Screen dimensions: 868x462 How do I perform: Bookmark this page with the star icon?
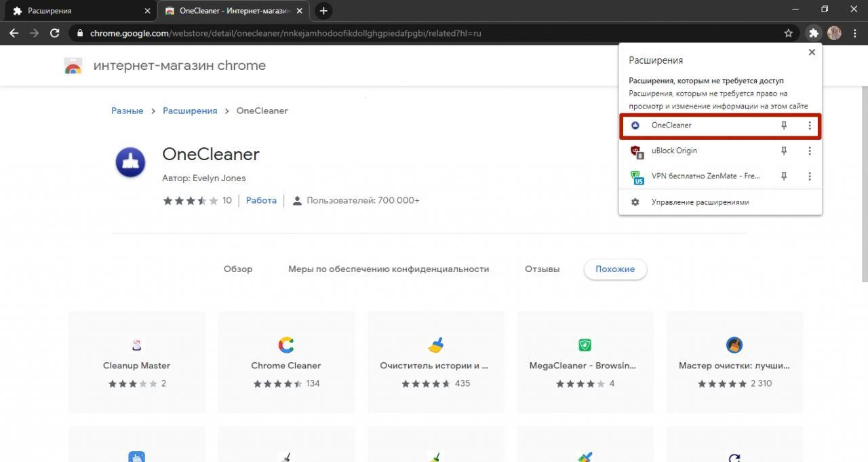[x=789, y=33]
